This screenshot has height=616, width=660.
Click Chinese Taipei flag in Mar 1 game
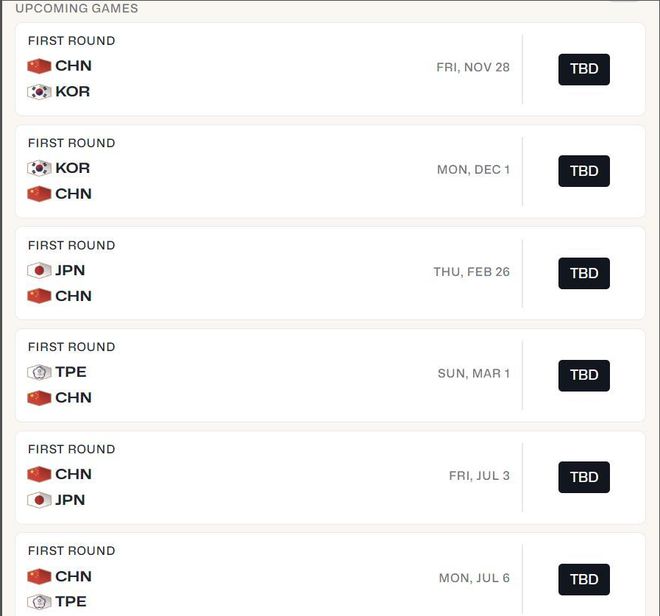(39, 372)
